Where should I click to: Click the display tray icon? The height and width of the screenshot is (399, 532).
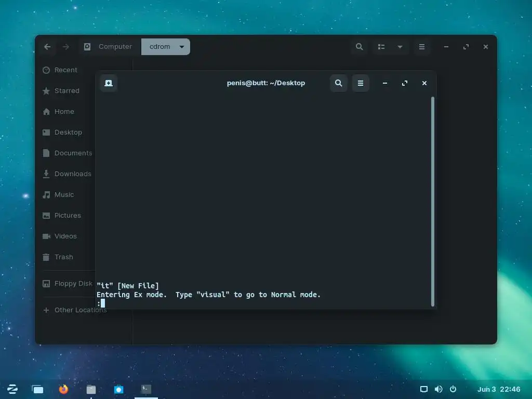coord(424,389)
